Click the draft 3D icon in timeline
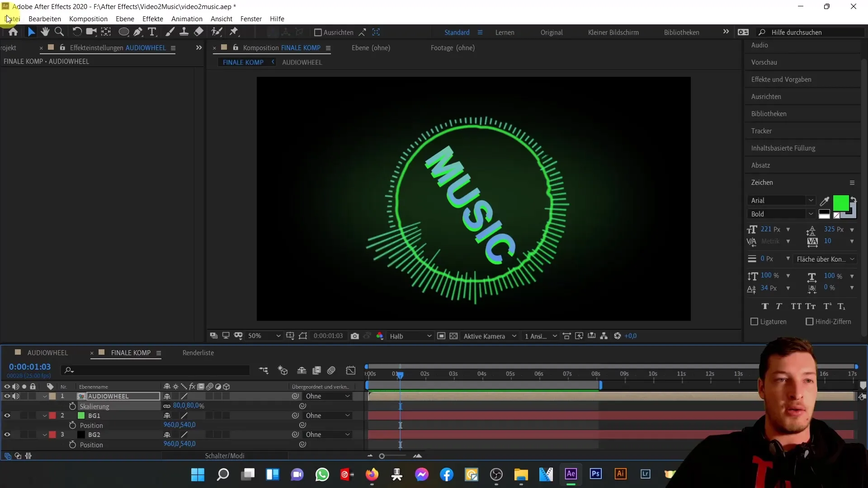Viewport: 868px width, 488px height. coord(283,371)
